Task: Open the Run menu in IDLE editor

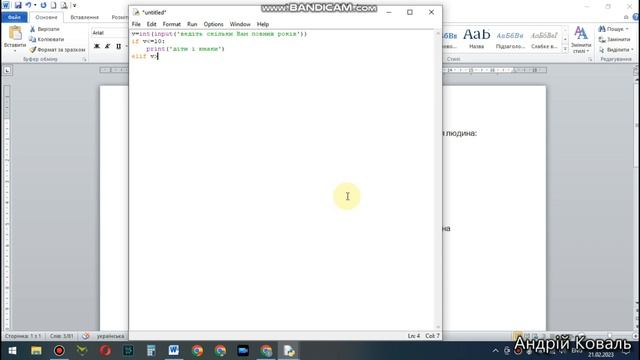Action: (x=192, y=24)
